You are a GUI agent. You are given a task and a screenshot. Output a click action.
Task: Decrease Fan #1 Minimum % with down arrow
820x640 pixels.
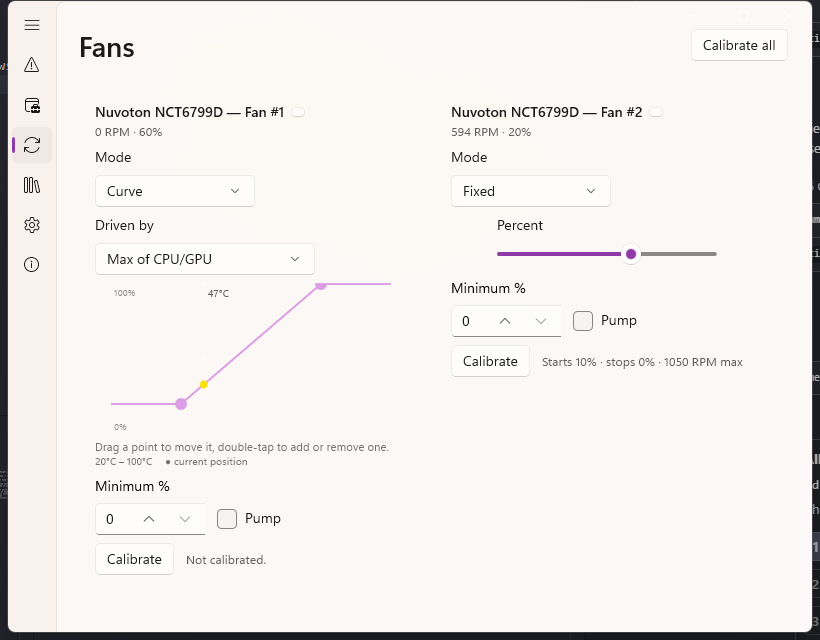(185, 519)
